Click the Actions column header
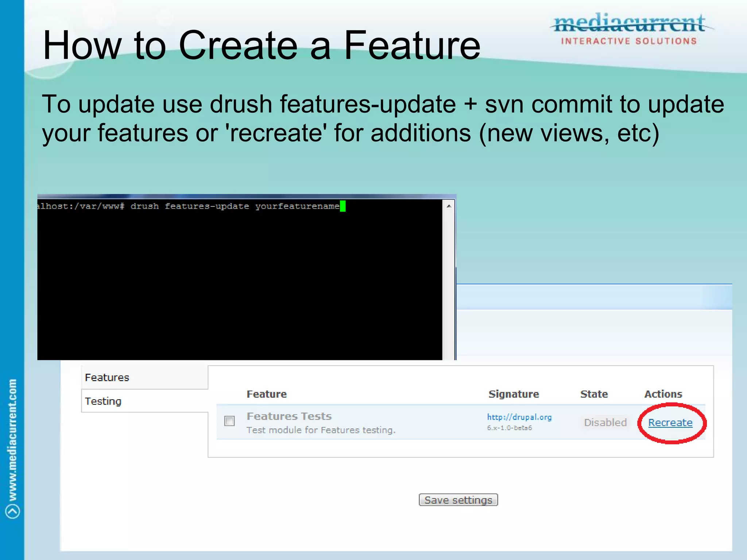Image resolution: width=747 pixels, height=560 pixels. point(663,394)
